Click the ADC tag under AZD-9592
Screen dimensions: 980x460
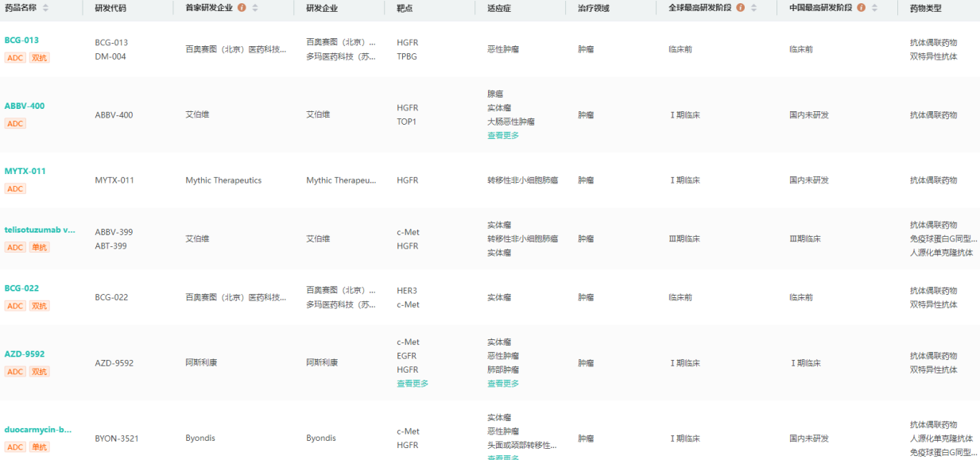pos(15,372)
